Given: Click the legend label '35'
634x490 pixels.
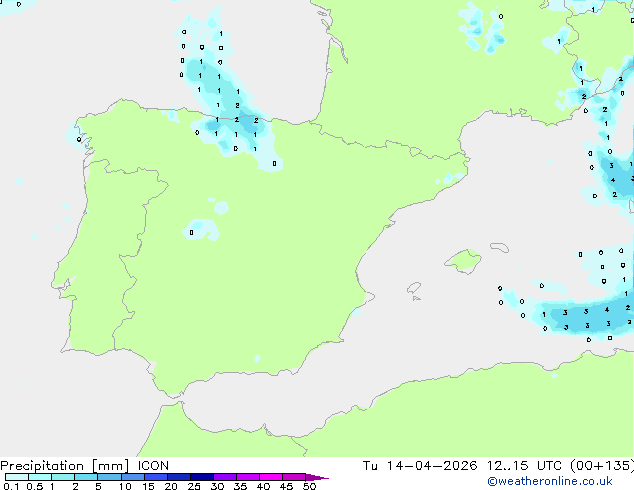Looking at the screenshot, I should [x=240, y=486].
